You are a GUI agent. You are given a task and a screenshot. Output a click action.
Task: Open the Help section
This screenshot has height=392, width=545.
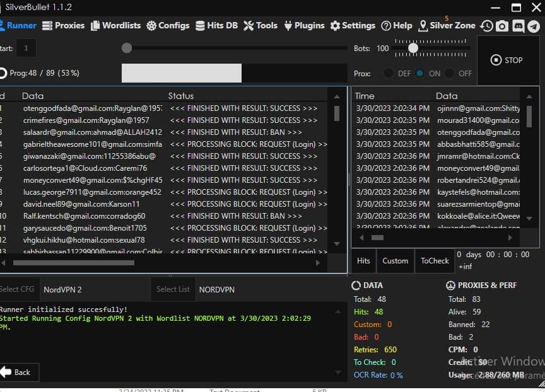(x=396, y=25)
